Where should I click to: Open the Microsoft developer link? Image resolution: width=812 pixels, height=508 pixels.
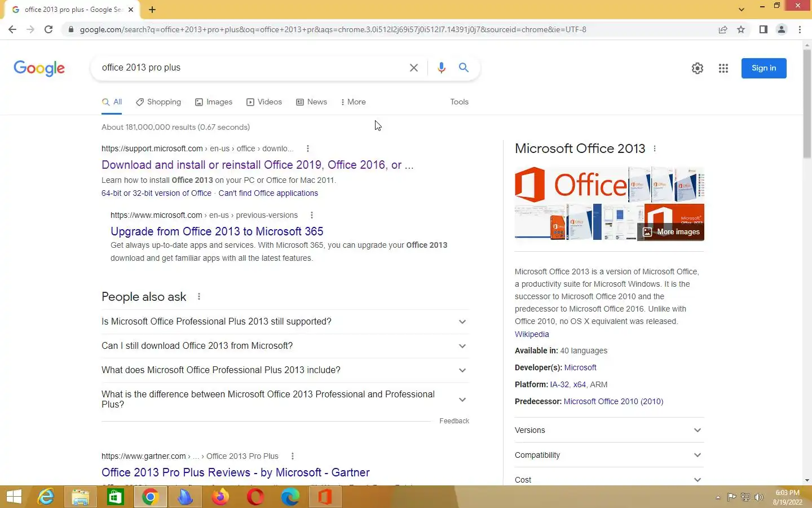(x=580, y=367)
